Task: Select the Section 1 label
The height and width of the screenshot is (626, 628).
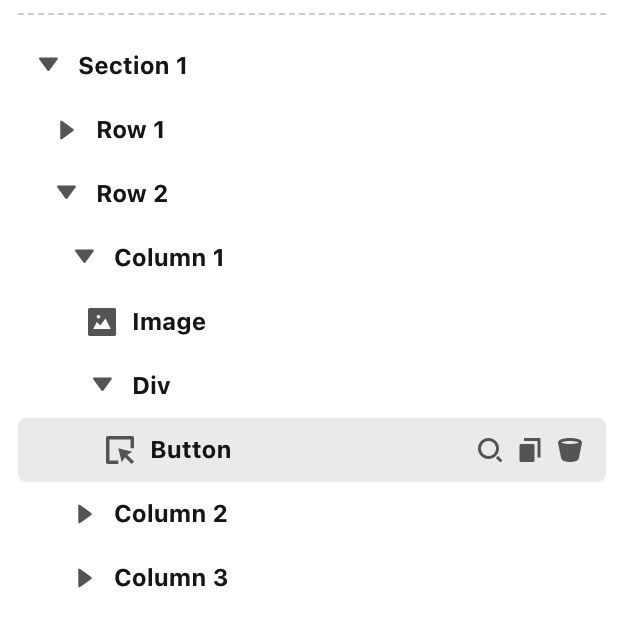Action: pos(133,66)
